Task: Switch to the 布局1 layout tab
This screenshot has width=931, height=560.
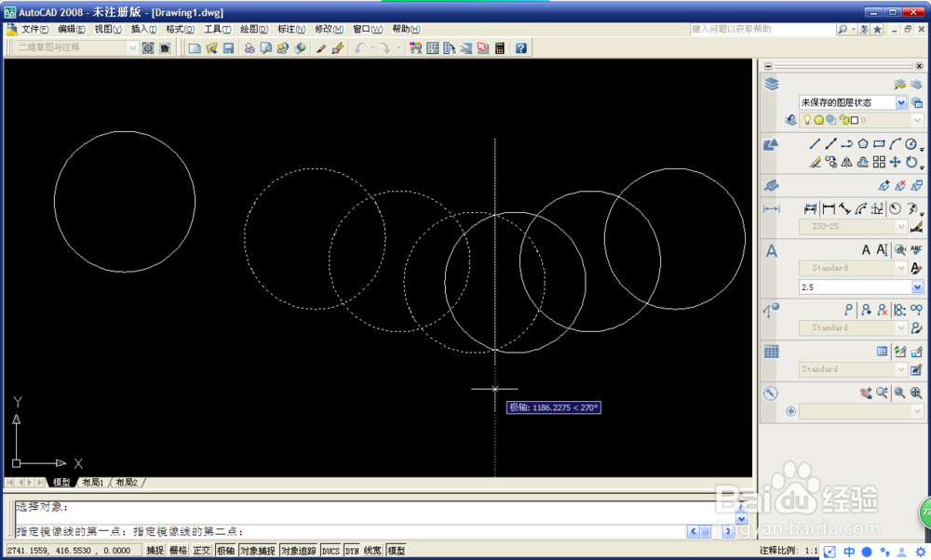Action: click(x=92, y=482)
